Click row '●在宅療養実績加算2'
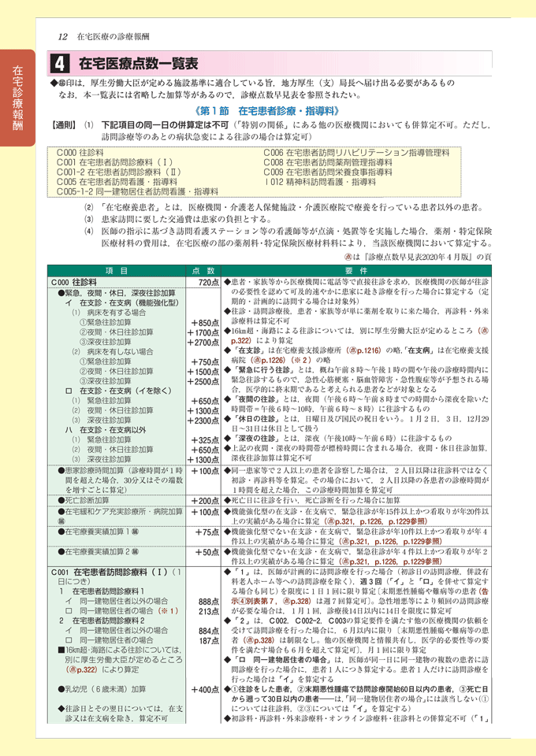Viewport: 536px width, 756px height. pyautogui.click(x=99, y=551)
